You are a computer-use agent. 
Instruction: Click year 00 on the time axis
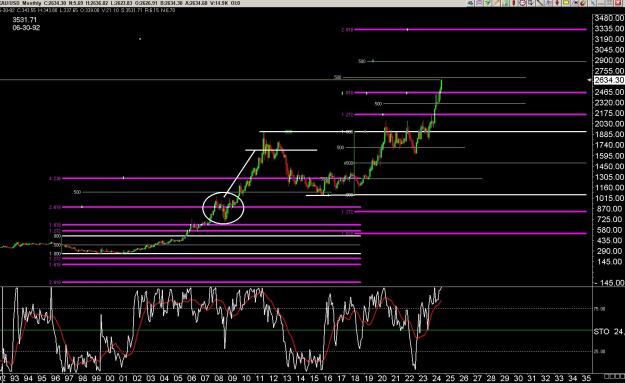tap(110, 379)
